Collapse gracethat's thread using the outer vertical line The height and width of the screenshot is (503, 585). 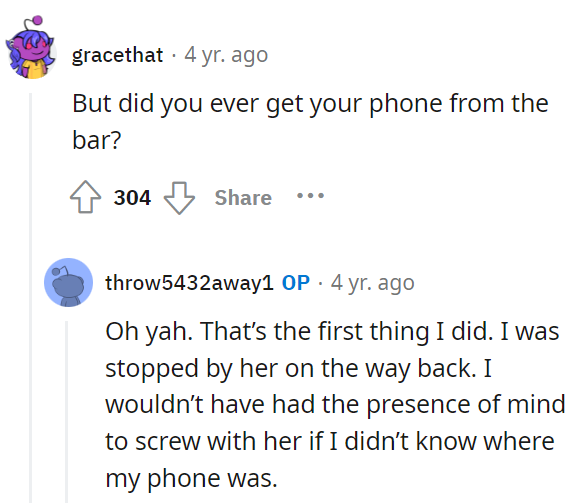[x=31, y=298]
